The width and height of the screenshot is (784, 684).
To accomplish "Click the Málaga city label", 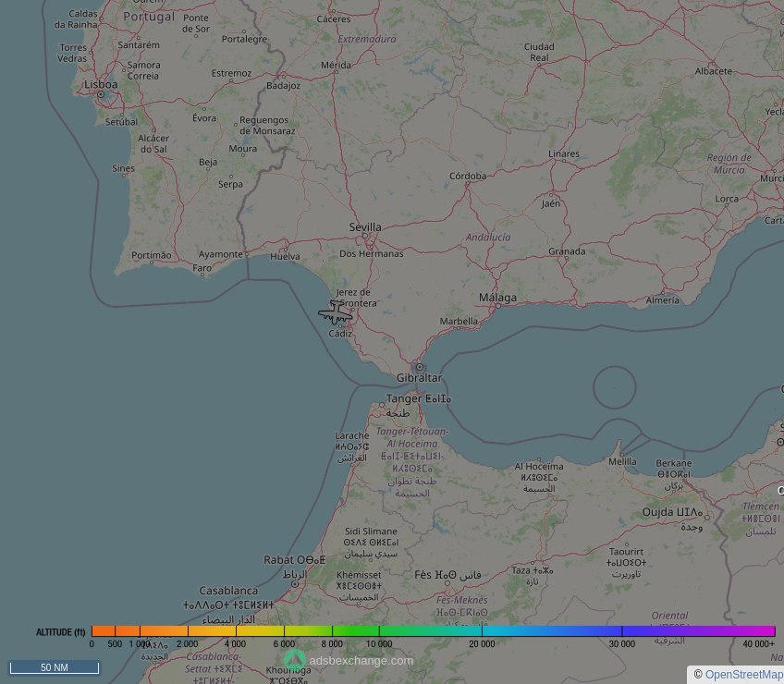I will click(497, 298).
